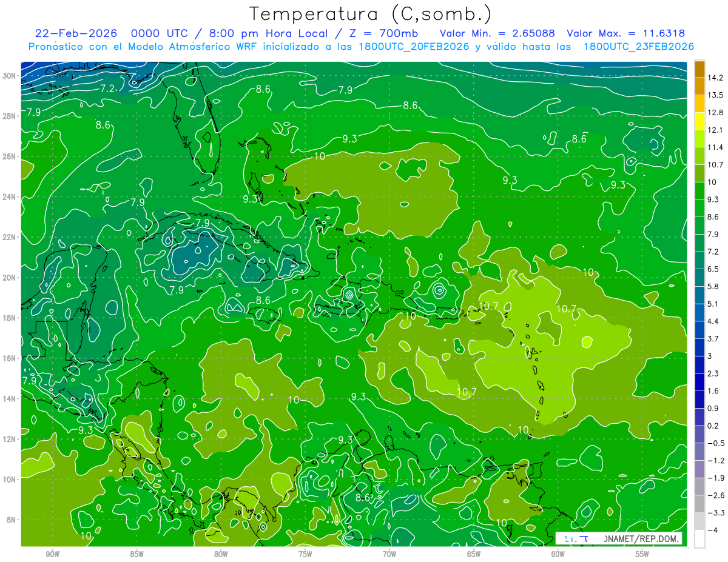Viewport: 728px width, 562px height.
Task: Click the '22N' latitude axis label
Action: coord(10,237)
